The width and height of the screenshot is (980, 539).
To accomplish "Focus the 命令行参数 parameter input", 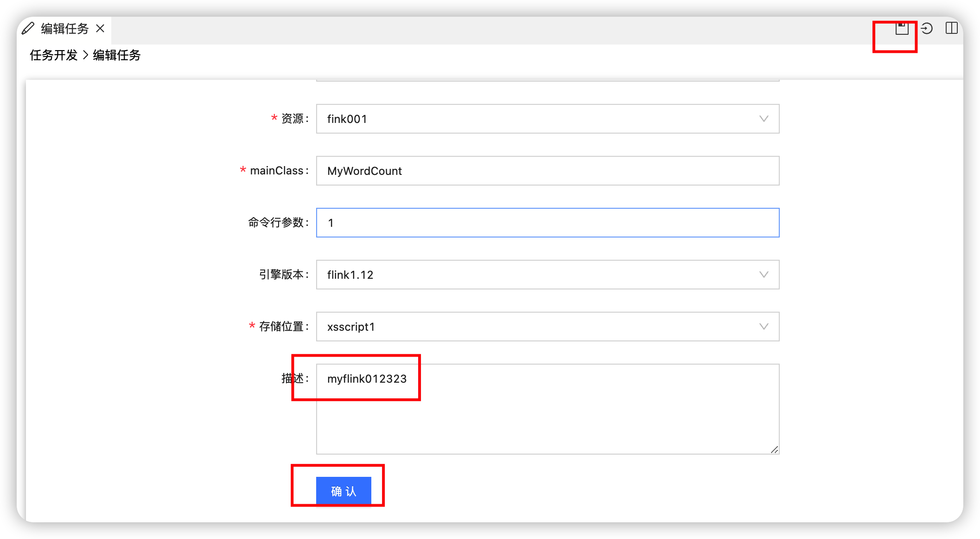I will [547, 223].
